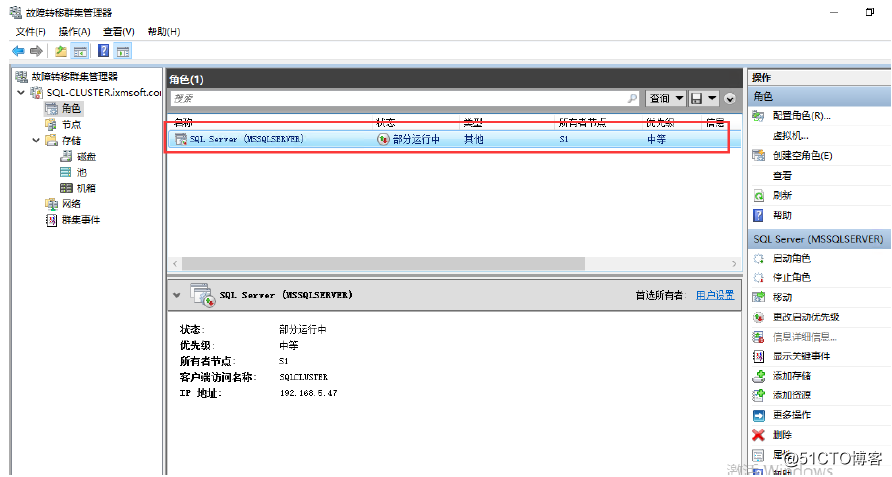
Task: Select the SQL-CLUSTER.ixmsoft.com cluster node
Action: (x=104, y=92)
